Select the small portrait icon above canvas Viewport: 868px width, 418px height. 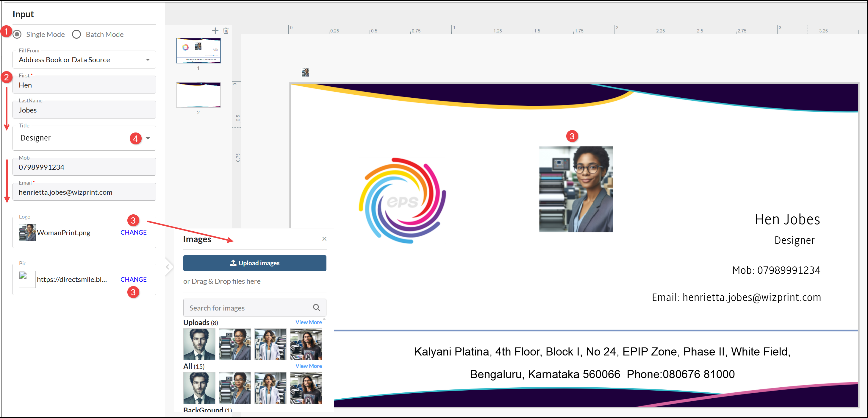(305, 72)
